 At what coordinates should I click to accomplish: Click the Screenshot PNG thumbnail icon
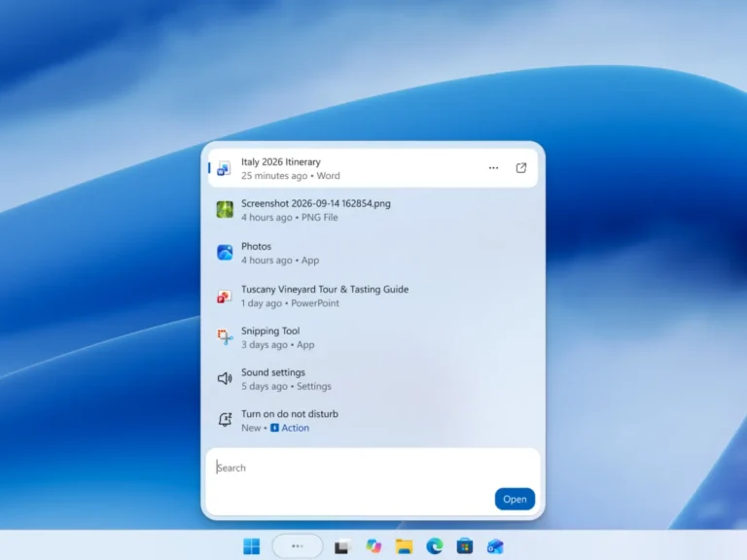click(x=225, y=210)
